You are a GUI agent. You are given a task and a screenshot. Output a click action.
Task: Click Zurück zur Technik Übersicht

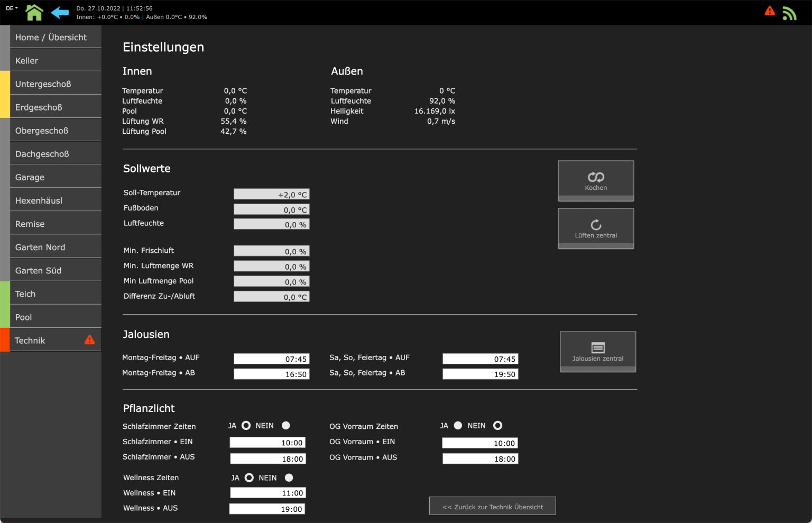(492, 506)
